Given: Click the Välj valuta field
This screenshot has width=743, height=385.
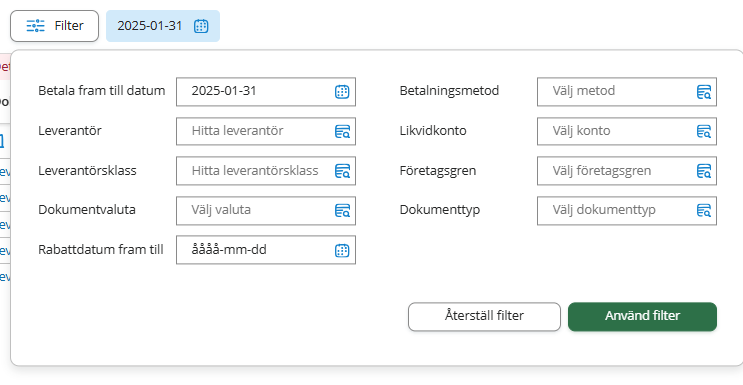Looking at the screenshot, I should 266,211.
